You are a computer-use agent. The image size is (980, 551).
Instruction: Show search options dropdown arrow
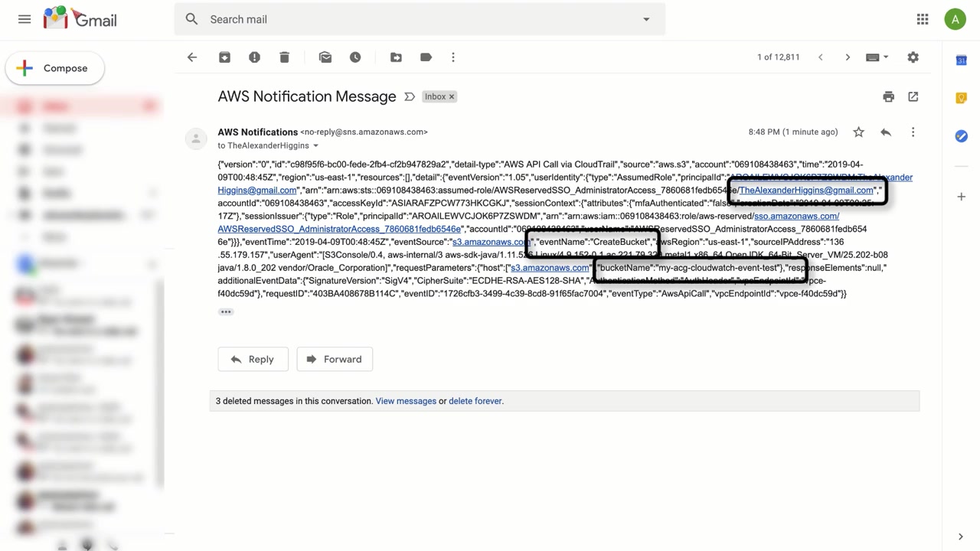point(646,19)
